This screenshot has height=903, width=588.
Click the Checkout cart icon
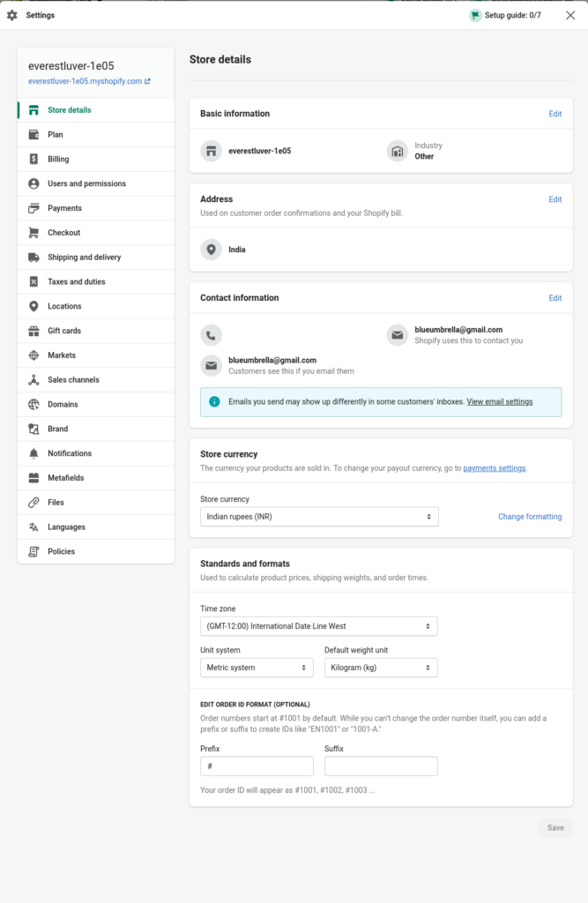(34, 233)
